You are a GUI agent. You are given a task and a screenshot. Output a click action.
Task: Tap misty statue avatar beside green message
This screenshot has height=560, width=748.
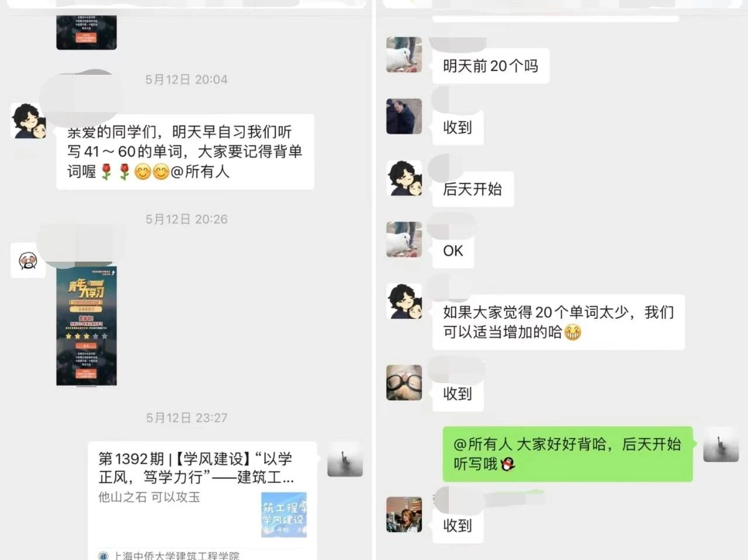721,444
